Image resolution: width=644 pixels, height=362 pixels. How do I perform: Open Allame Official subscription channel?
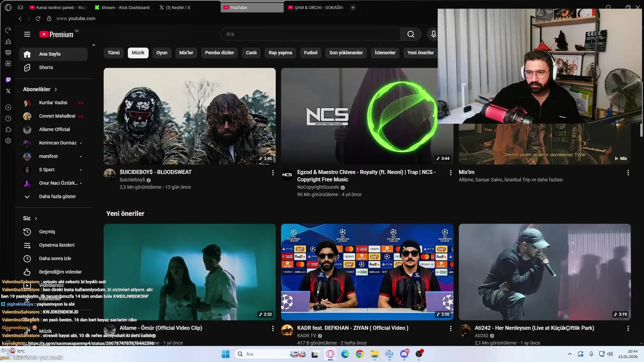[53, 130]
